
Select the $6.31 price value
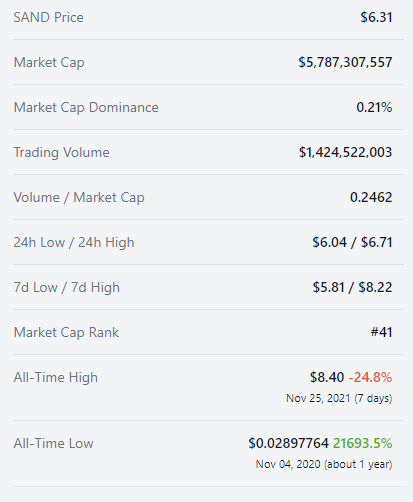click(x=376, y=17)
